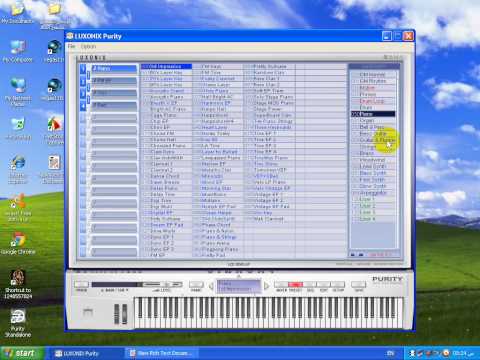The height and width of the screenshot is (360, 480).
Task: Click the preset name LCD display
Action: click(x=239, y=286)
